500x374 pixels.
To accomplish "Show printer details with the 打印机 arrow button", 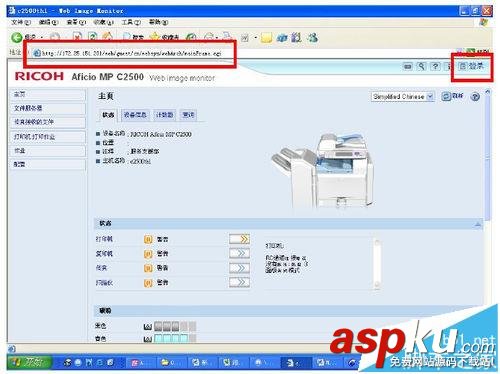I will tap(239, 239).
